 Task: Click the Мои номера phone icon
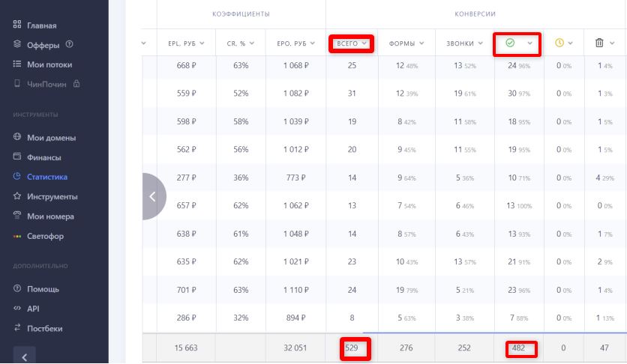(x=17, y=216)
